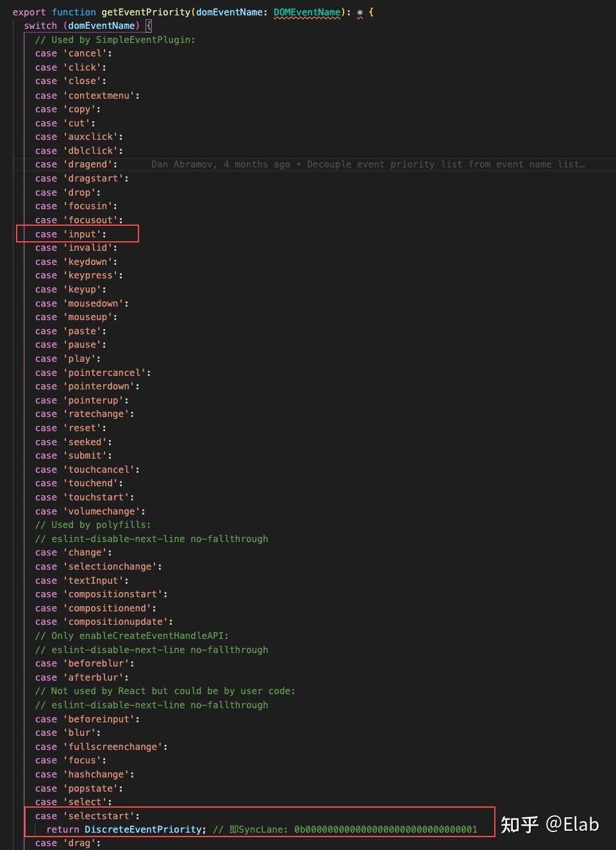Image resolution: width=616 pixels, height=850 pixels.
Task: Click the 'beforeblur' case string
Action: click(98, 663)
